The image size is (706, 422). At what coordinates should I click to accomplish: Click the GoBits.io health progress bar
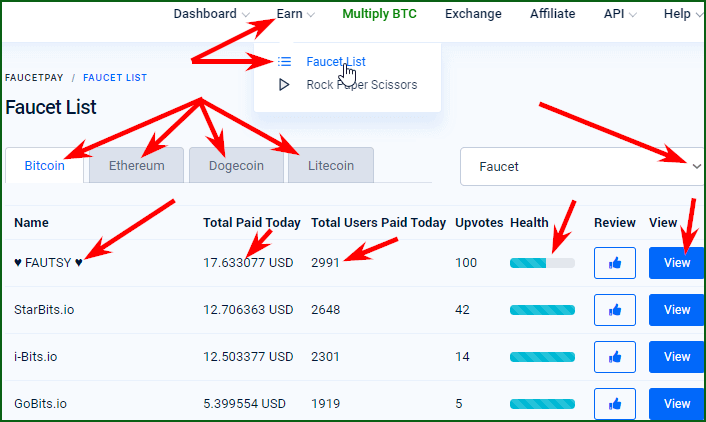click(542, 404)
